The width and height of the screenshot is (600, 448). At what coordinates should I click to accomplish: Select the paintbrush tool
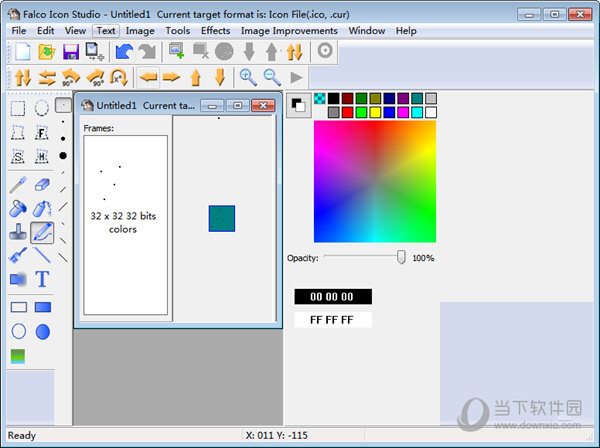(18, 256)
